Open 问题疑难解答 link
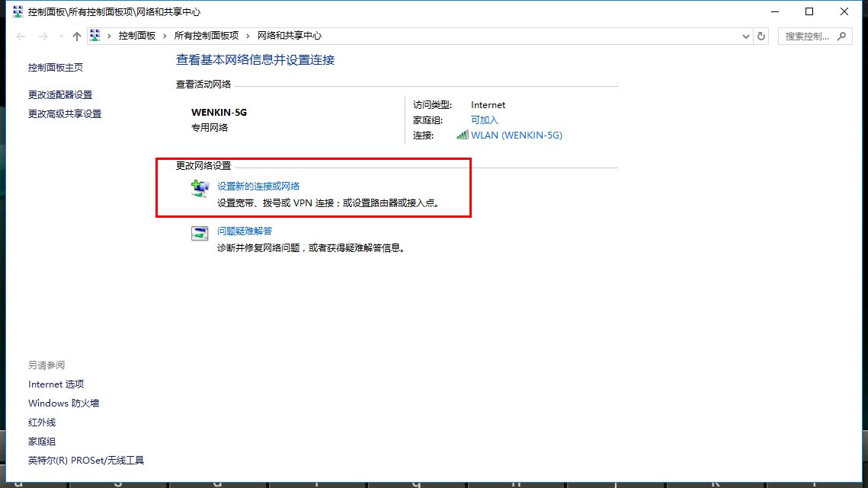This screenshot has width=868, height=488. (x=244, y=231)
